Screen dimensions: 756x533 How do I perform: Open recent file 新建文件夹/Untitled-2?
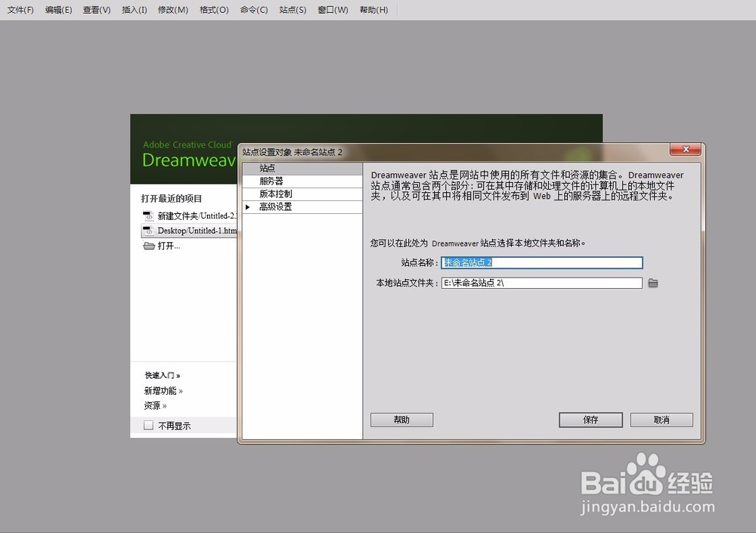click(x=197, y=215)
